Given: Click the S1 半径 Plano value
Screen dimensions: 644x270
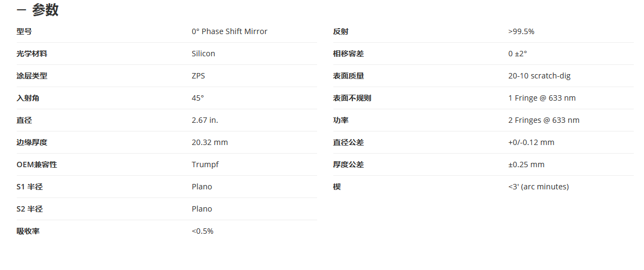Looking at the screenshot, I should tap(202, 187).
